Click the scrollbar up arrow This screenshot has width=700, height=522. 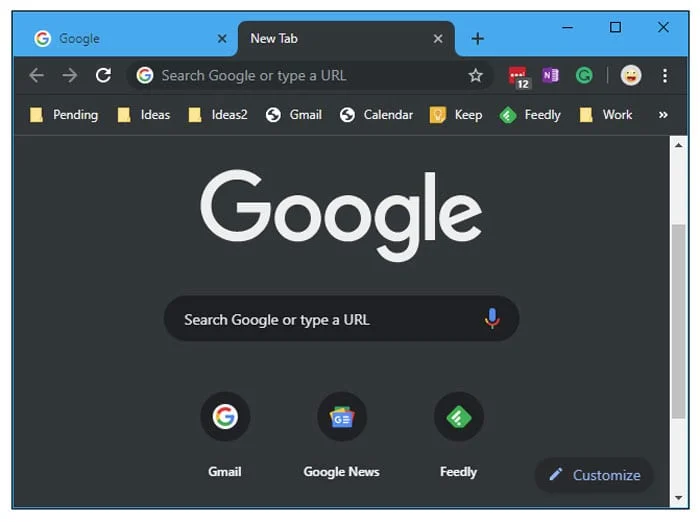(679, 145)
